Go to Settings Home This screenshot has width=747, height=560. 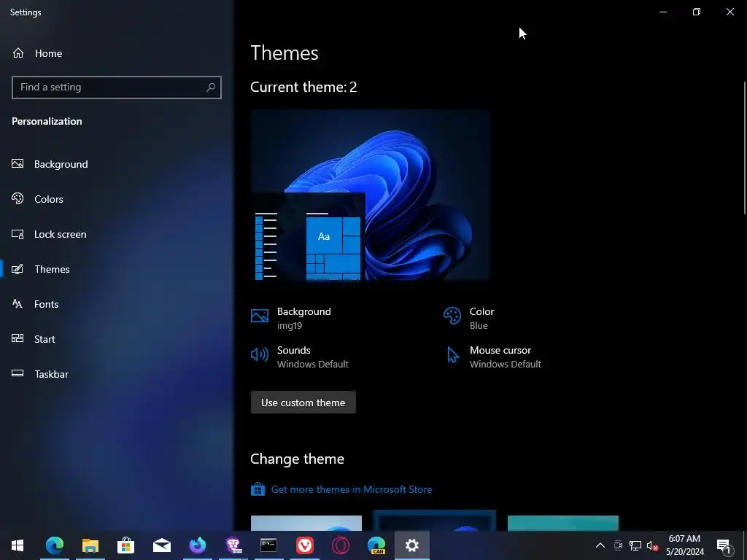click(37, 53)
